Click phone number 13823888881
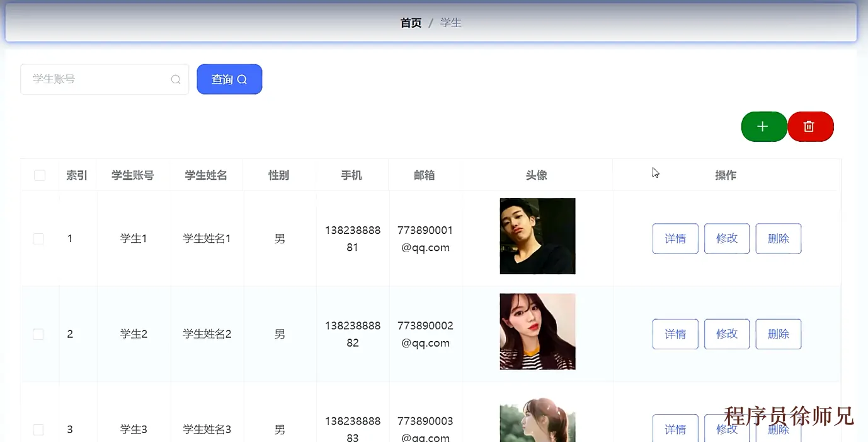 pos(353,239)
